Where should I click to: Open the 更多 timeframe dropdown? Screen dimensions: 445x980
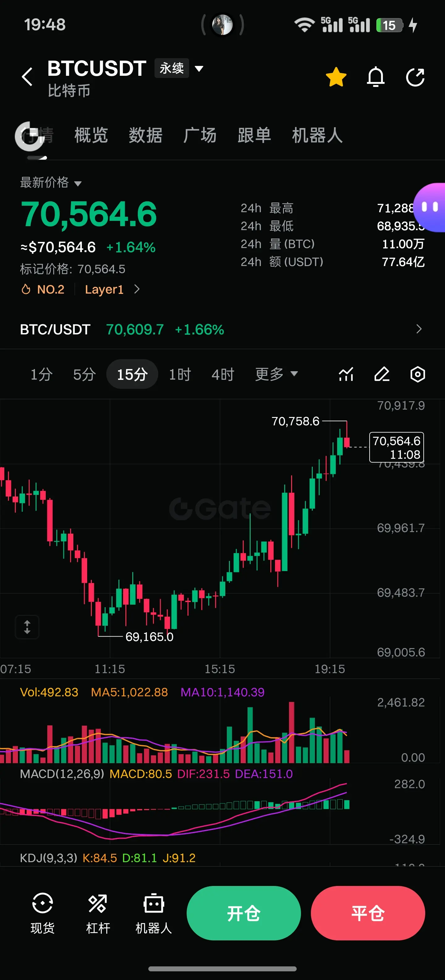[x=276, y=374]
